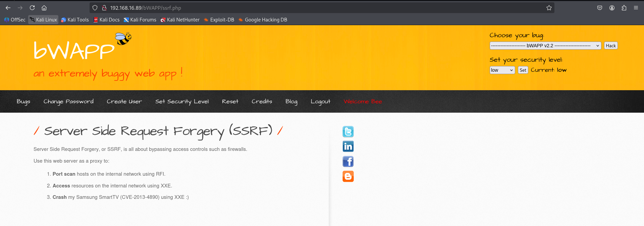Click the Set security level button
The image size is (644, 226).
(x=523, y=70)
